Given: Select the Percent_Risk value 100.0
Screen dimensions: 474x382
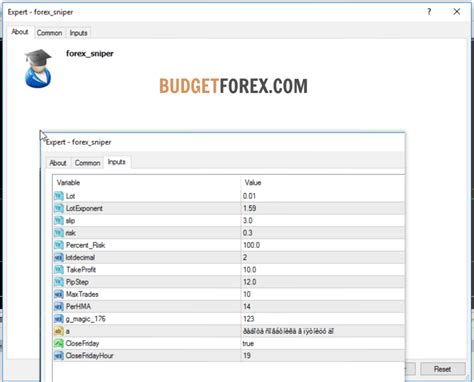Looking at the screenshot, I should pos(251,245).
